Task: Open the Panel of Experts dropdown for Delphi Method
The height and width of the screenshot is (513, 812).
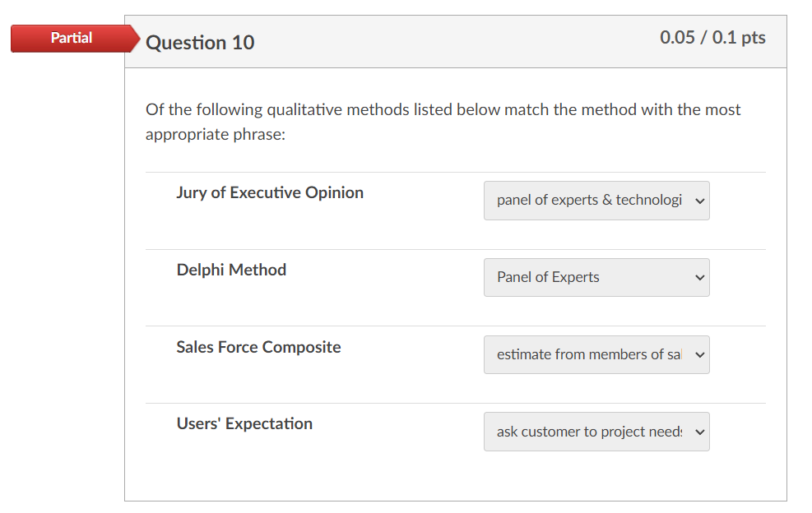Action: [x=596, y=278]
